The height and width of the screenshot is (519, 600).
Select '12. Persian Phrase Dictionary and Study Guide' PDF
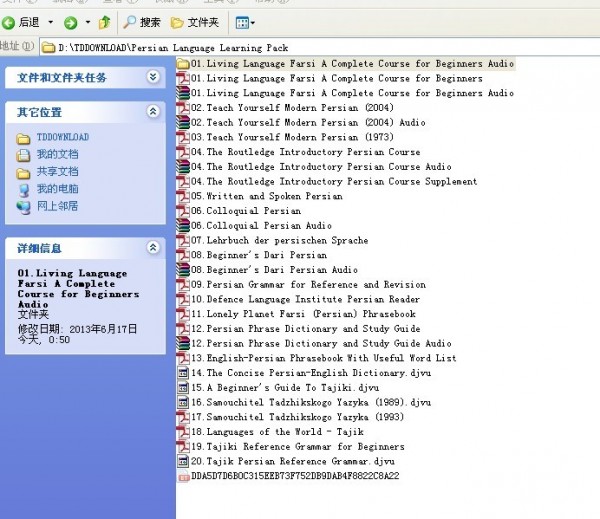click(x=306, y=329)
